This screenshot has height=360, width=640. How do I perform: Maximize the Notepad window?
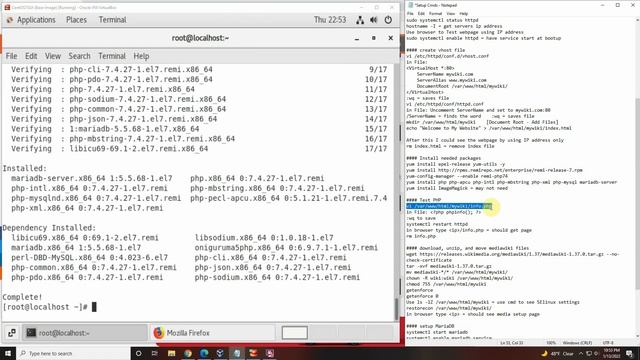[618, 5]
